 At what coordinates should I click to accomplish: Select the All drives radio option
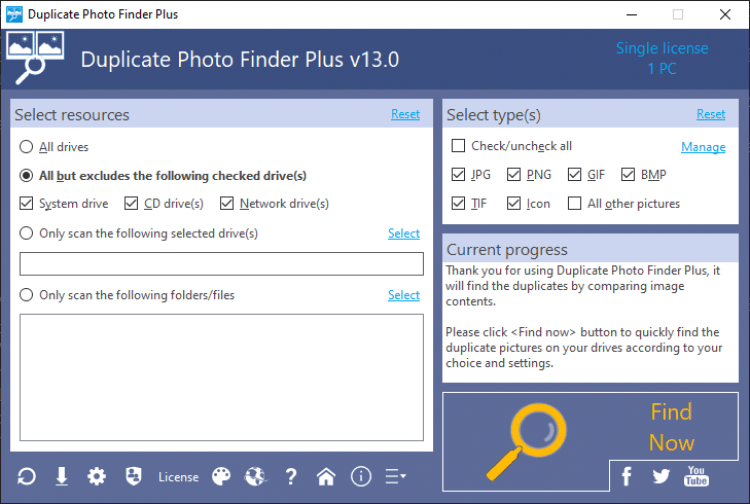pos(26,147)
